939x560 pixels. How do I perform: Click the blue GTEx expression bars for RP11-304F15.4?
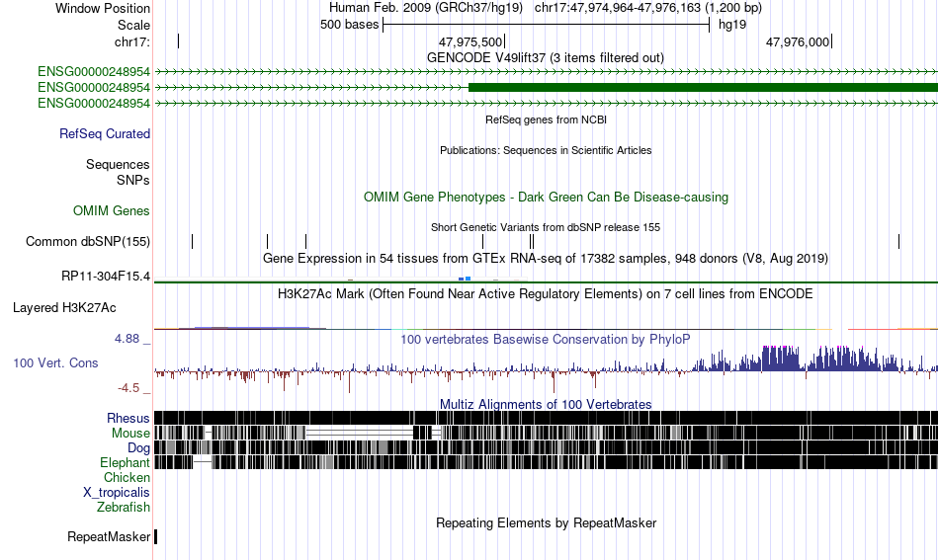[x=465, y=279]
